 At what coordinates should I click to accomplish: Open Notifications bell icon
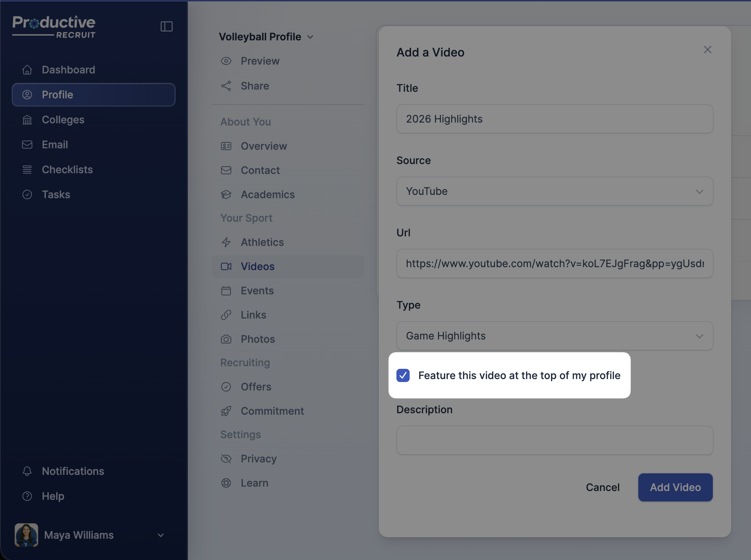27,471
